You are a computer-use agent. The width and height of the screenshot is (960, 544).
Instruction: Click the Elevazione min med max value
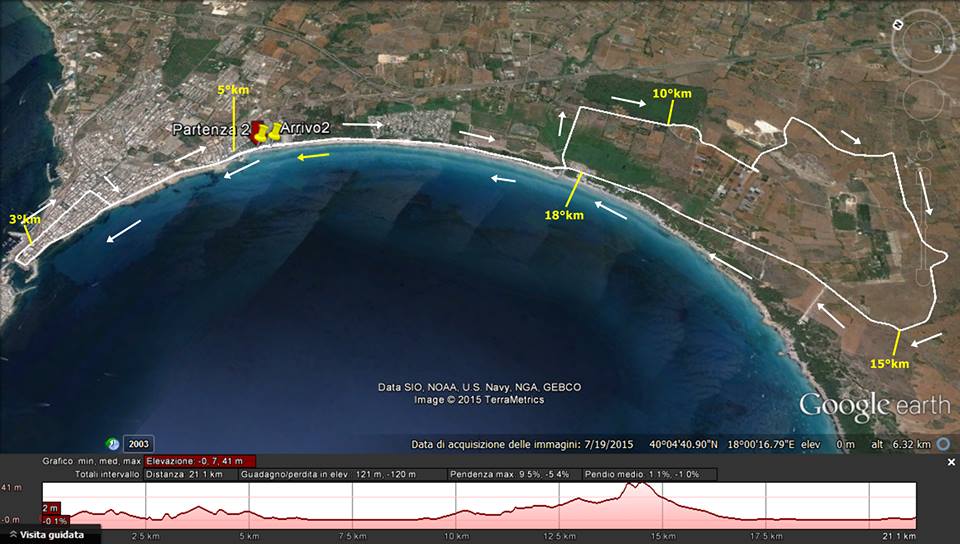[x=200, y=461]
